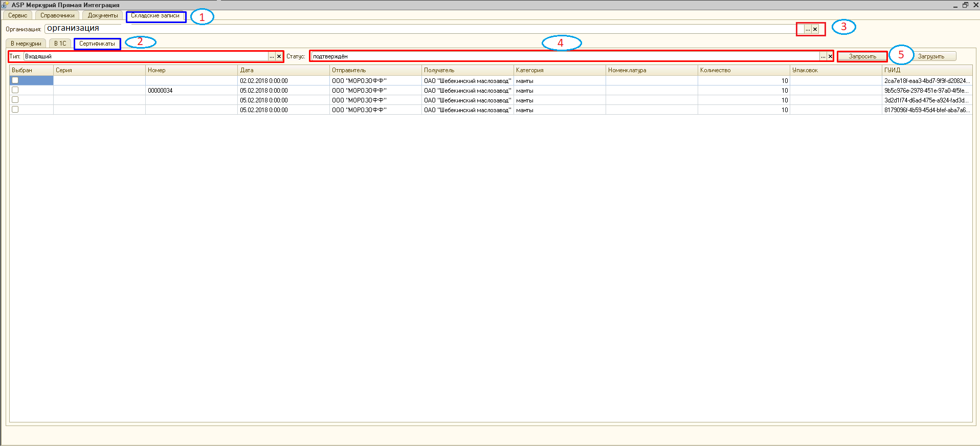The image size is (980, 446).
Task: Click the Статус field showing подтверждён
Action: [565, 56]
